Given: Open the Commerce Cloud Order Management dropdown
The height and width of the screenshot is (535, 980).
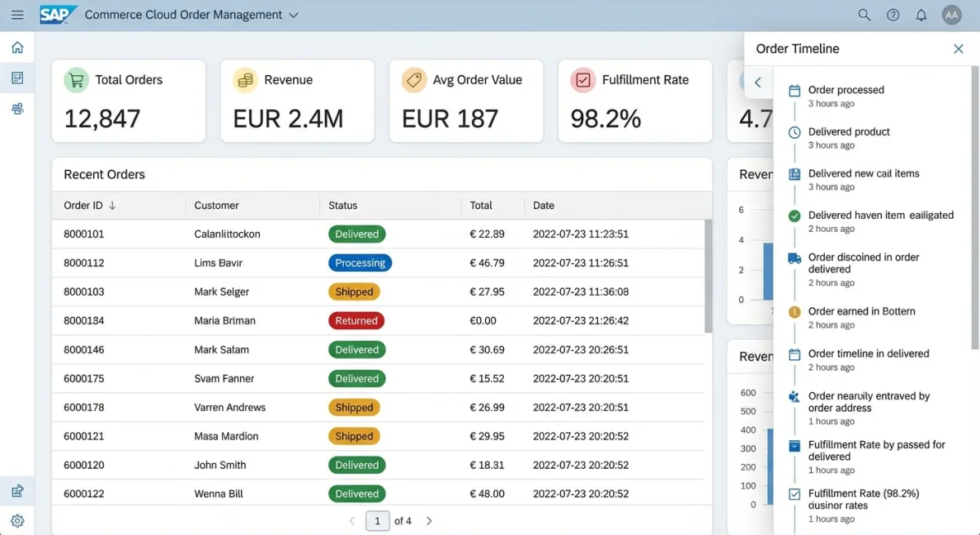Looking at the screenshot, I should [293, 14].
